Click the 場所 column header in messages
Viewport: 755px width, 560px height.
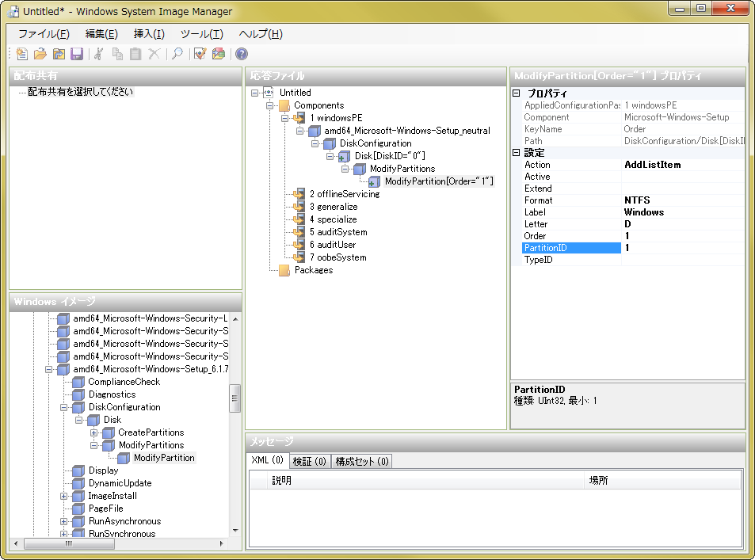[x=662, y=480]
